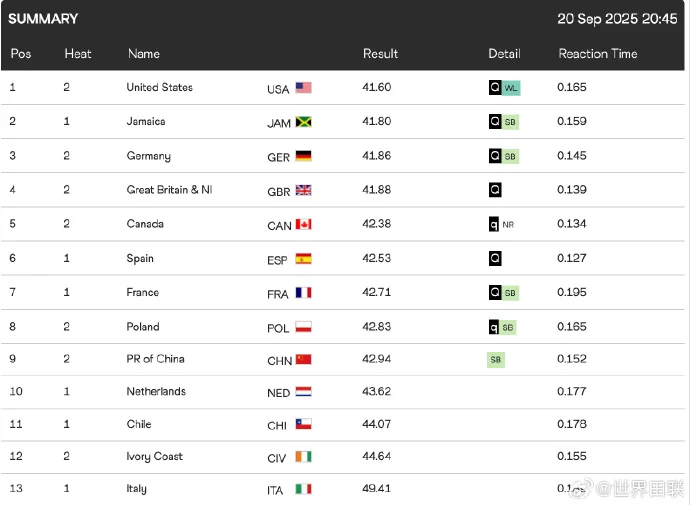The image size is (690, 505).
Task: Click the Germany flag icon
Action: [x=304, y=156]
